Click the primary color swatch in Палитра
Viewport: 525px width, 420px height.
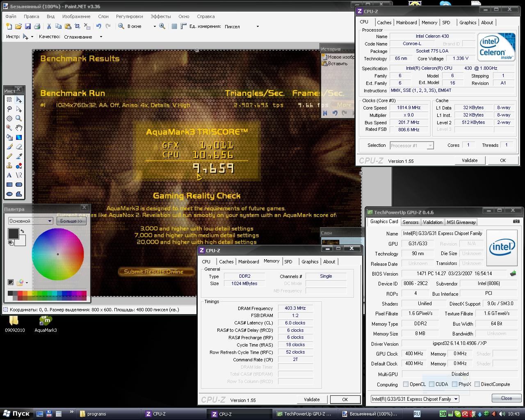click(13, 234)
